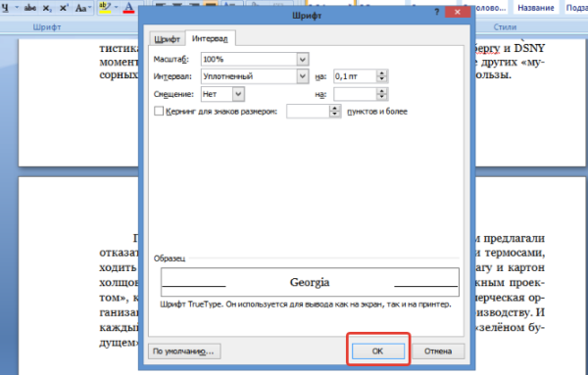The height and width of the screenshot is (375, 588).
Task: Apply the red font color A icon
Action: click(128, 8)
